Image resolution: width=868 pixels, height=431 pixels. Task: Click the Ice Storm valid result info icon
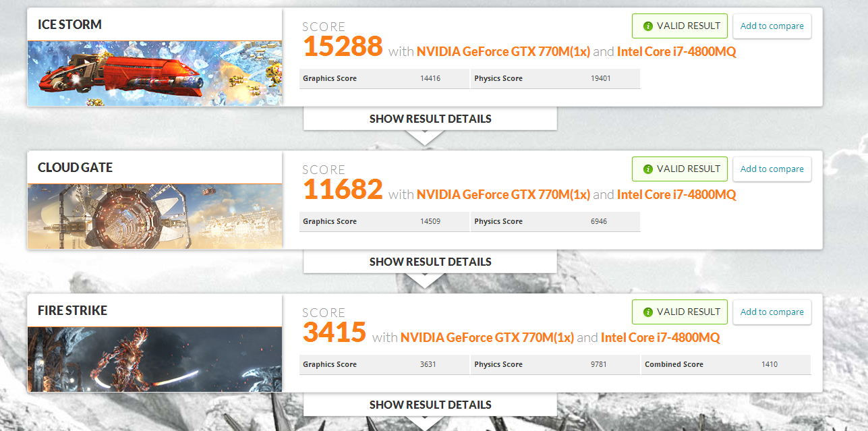(x=648, y=26)
